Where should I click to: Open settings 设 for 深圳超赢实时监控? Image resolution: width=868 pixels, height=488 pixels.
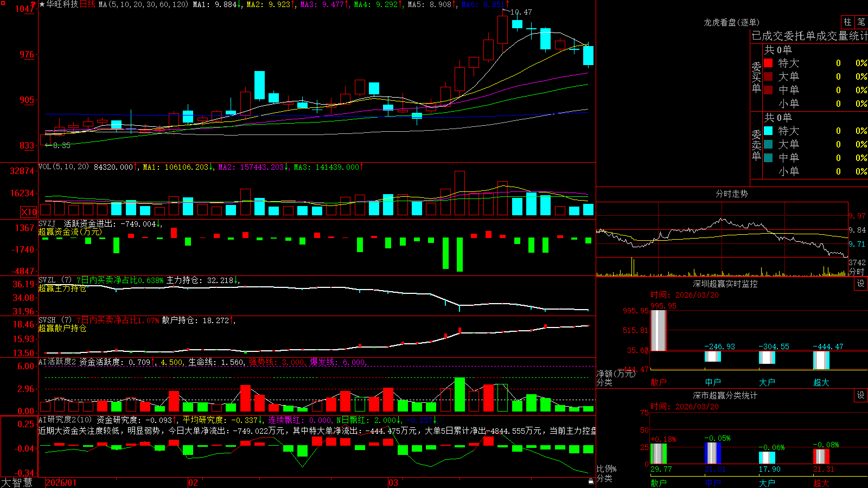coord(861,284)
